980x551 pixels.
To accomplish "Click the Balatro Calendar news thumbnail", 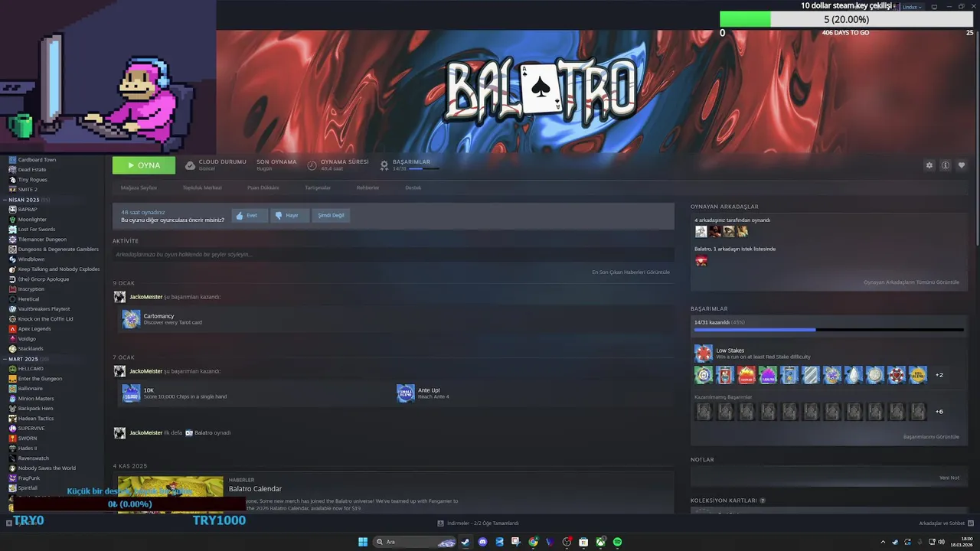I will coord(171,495).
